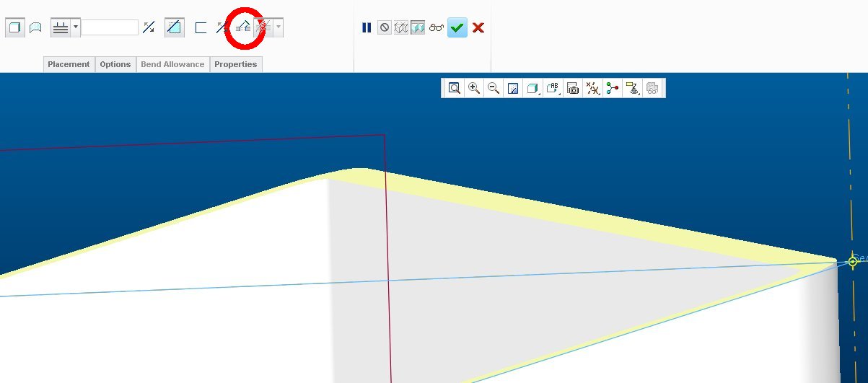
Task: Click the Zoom Out magnifier
Action: click(494, 88)
